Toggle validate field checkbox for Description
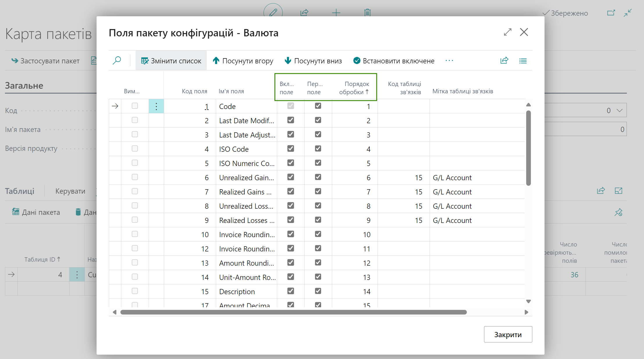This screenshot has height=359, width=644. click(318, 291)
